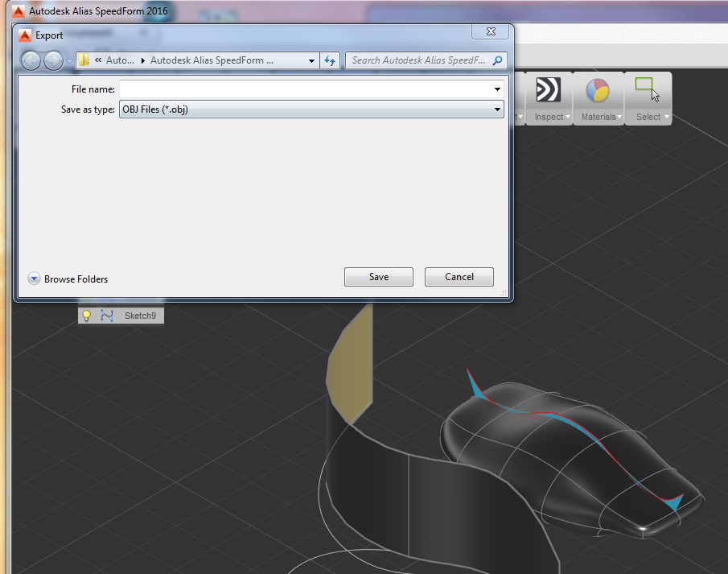
Task: Click the folder icon in address bar
Action: coord(84,60)
